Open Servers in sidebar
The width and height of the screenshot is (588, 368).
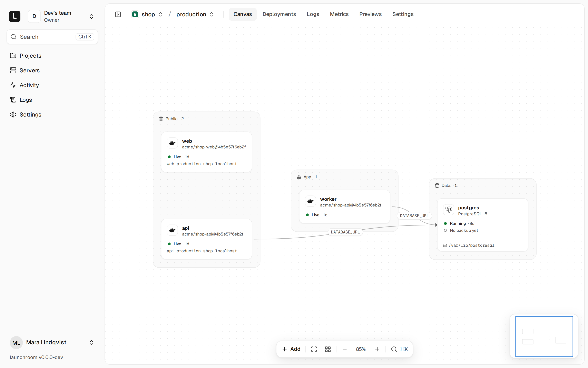click(x=52, y=70)
